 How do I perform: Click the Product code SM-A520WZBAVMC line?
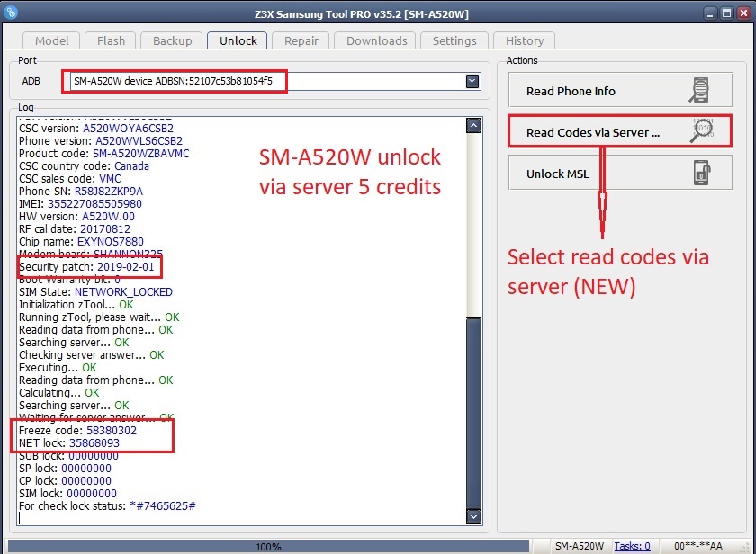(x=103, y=153)
